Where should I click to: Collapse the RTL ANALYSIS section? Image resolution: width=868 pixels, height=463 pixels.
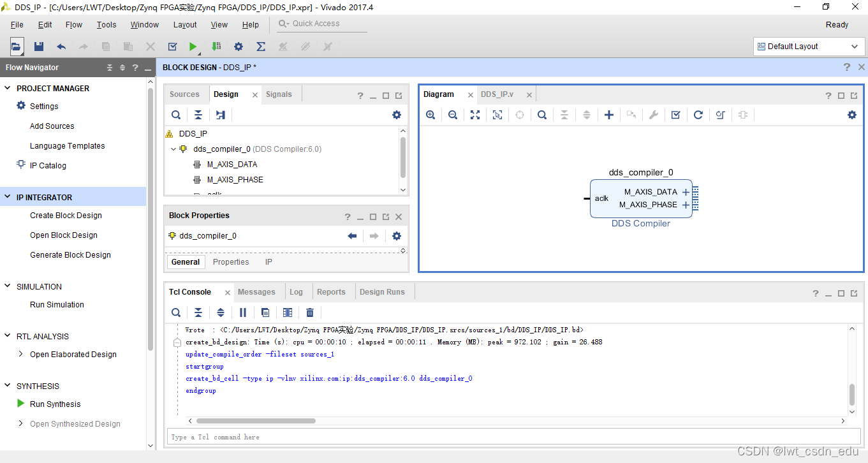(x=8, y=336)
